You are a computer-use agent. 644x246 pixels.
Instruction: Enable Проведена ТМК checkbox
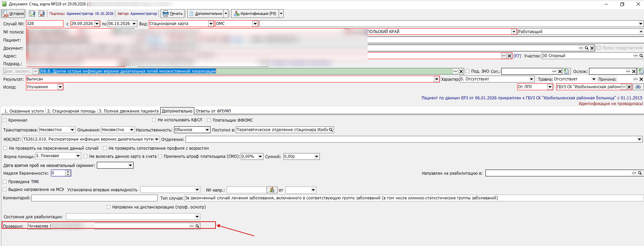click(5, 181)
